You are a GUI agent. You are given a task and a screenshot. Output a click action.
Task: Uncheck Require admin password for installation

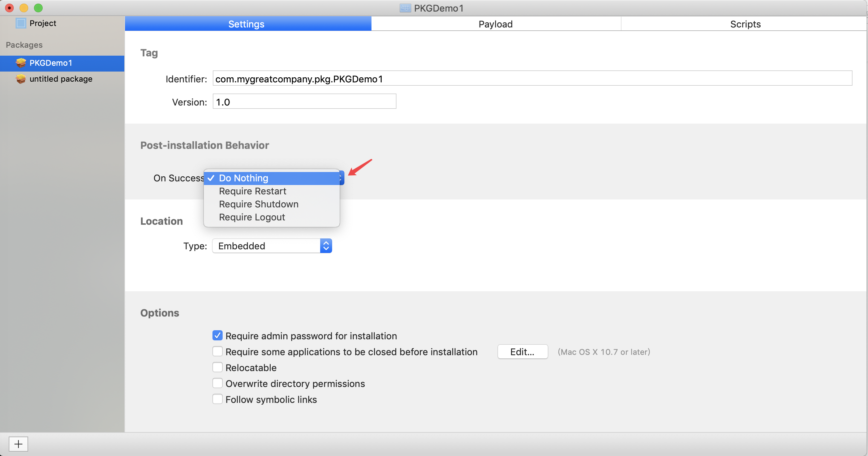click(x=217, y=336)
